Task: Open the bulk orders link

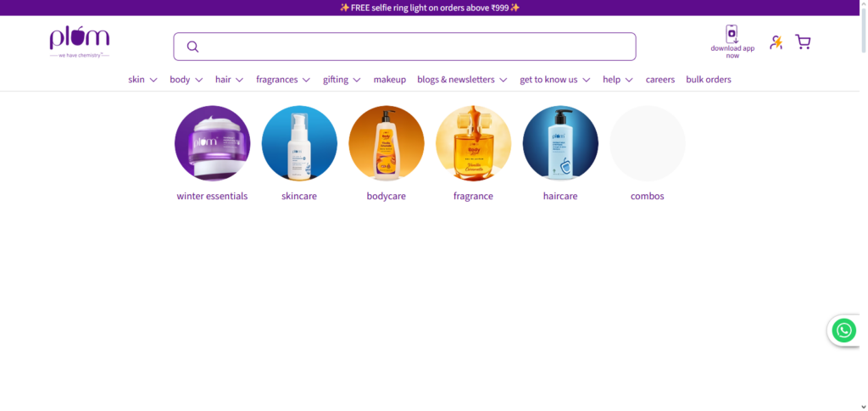Action: (709, 80)
